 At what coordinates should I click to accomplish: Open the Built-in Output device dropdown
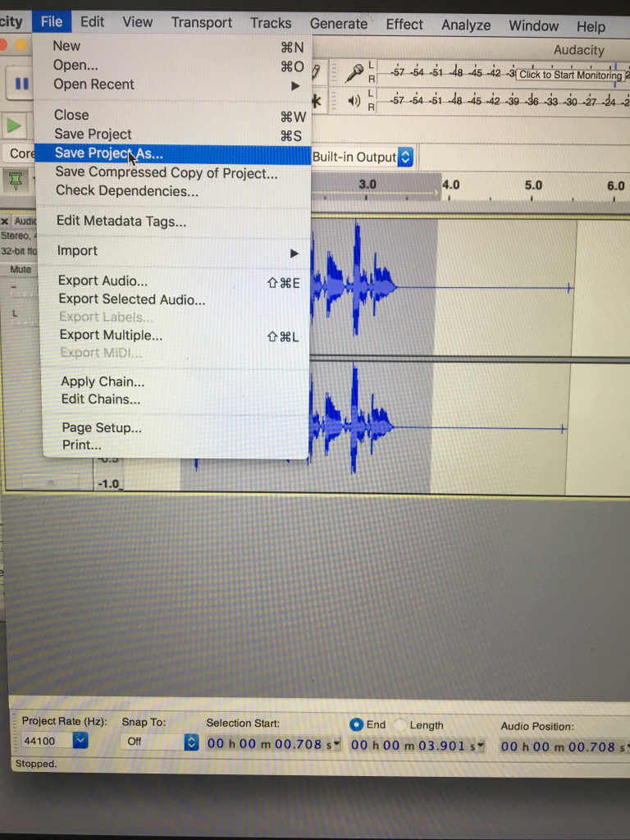[405, 157]
